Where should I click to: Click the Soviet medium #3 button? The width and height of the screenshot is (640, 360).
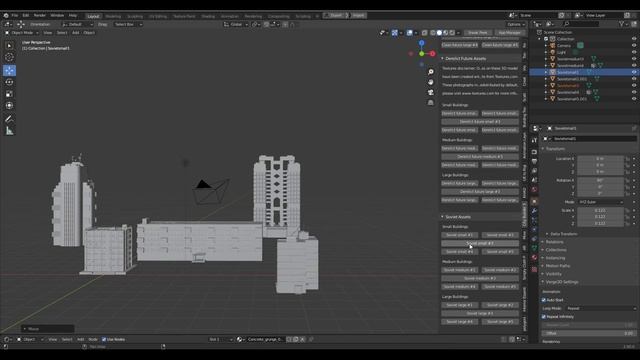(480, 279)
